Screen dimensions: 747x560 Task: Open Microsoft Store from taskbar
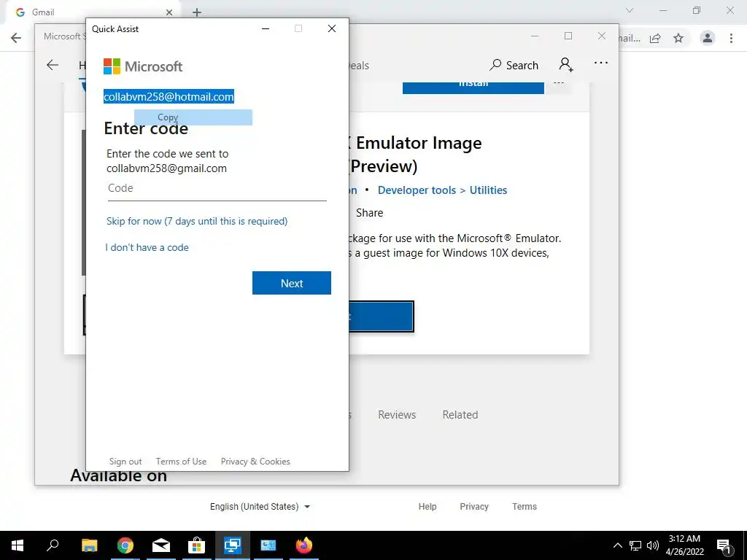tap(196, 545)
